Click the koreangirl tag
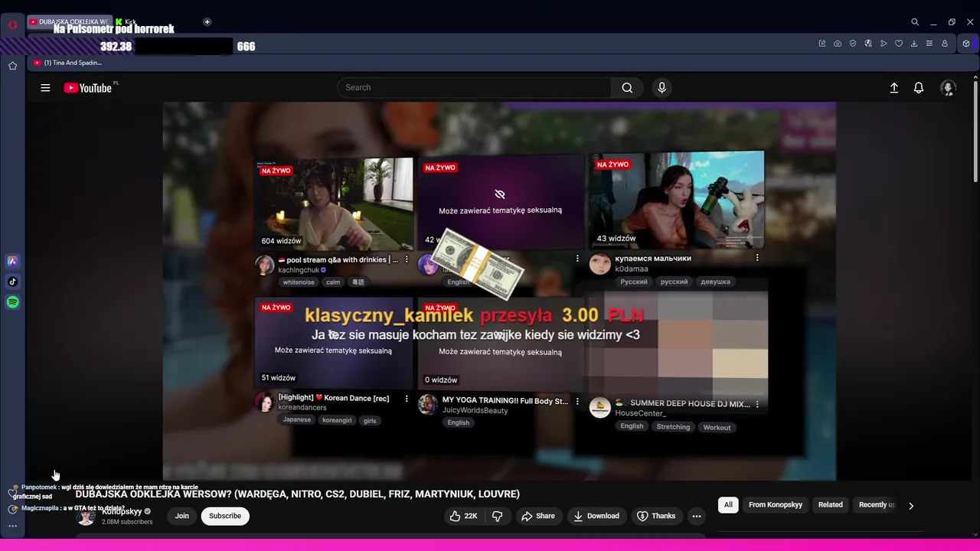Screen dimensions: 980x551 pos(337,420)
